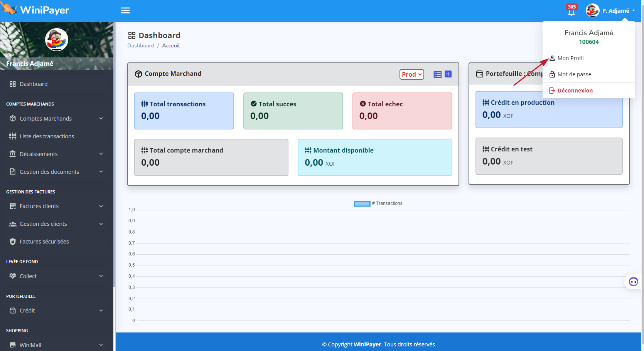Screen dimensions: 644x351
Task: Click the Compte Marchand box icon
Action: (138, 74)
